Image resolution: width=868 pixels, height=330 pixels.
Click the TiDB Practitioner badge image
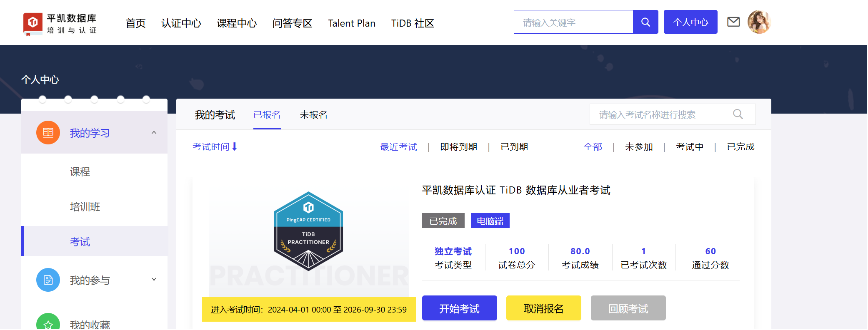click(308, 231)
